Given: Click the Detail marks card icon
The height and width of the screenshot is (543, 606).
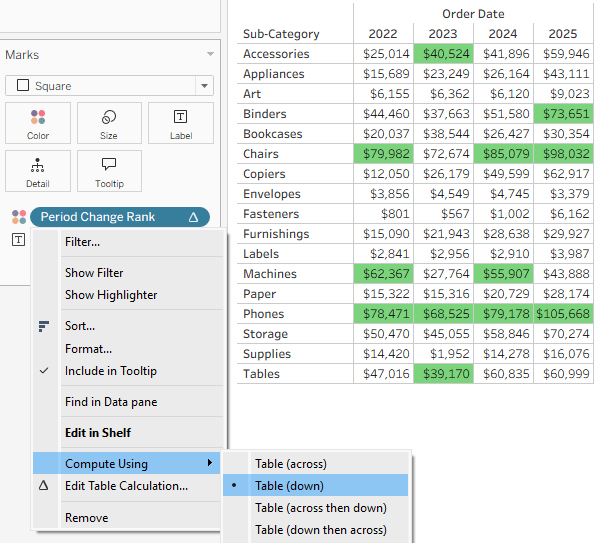Looking at the screenshot, I should click(x=38, y=165).
